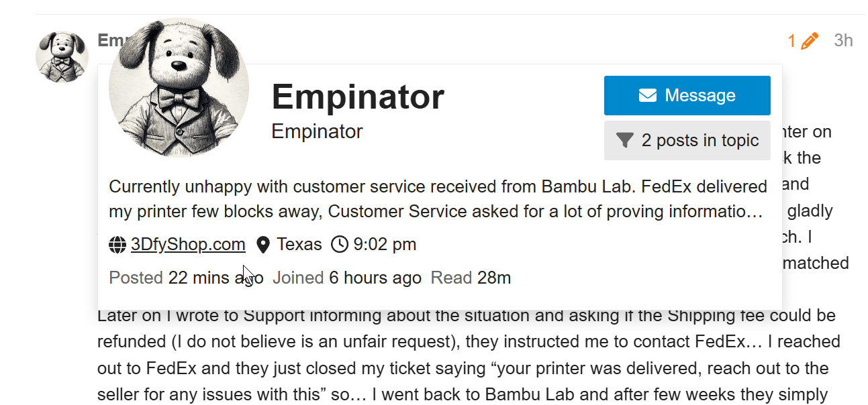Click the envelope icon on the Message button
Image resolution: width=868 pixels, height=405 pixels.
pos(648,96)
